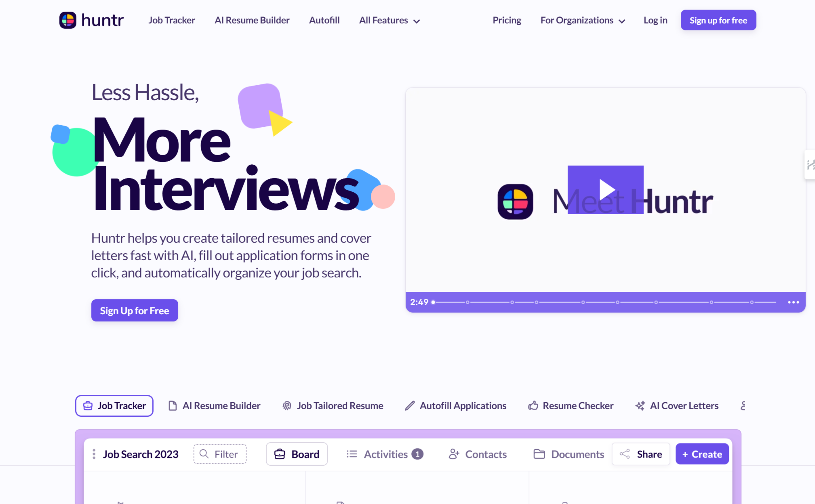Jump to second chapter marker in video timeline
The width and height of the screenshot is (815, 504).
(x=512, y=302)
